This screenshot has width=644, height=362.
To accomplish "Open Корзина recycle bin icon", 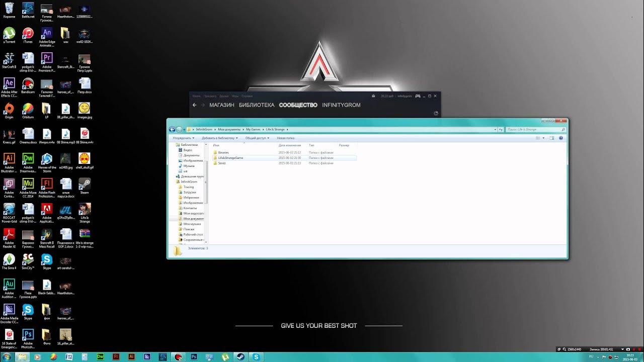I will coord(9,10).
